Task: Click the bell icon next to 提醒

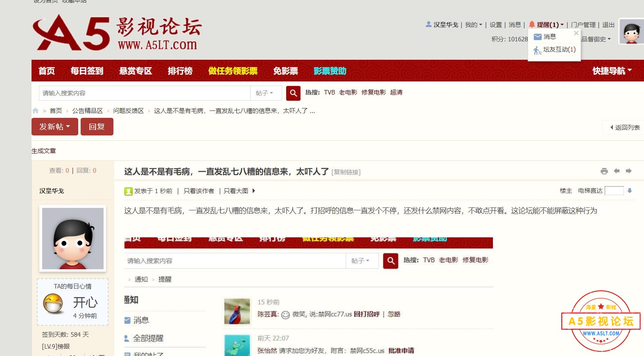Action: click(532, 24)
